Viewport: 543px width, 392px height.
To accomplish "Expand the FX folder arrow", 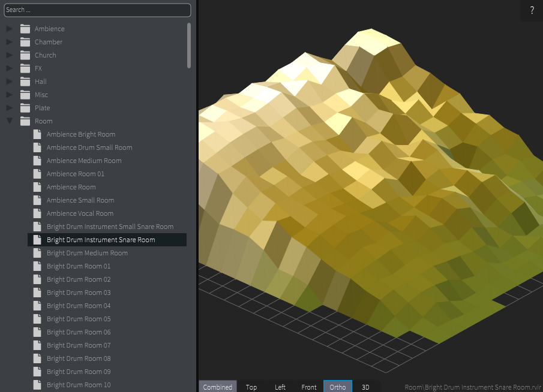I will click(x=9, y=68).
